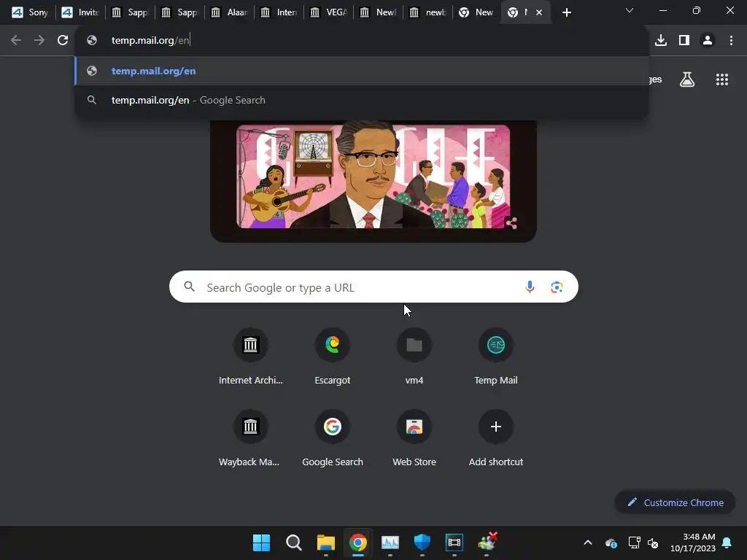Expand the tab search chevron

[x=630, y=10]
